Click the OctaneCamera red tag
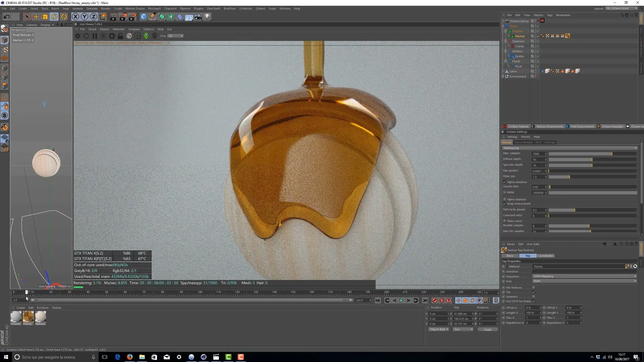644x362 pixels. coord(542,21)
